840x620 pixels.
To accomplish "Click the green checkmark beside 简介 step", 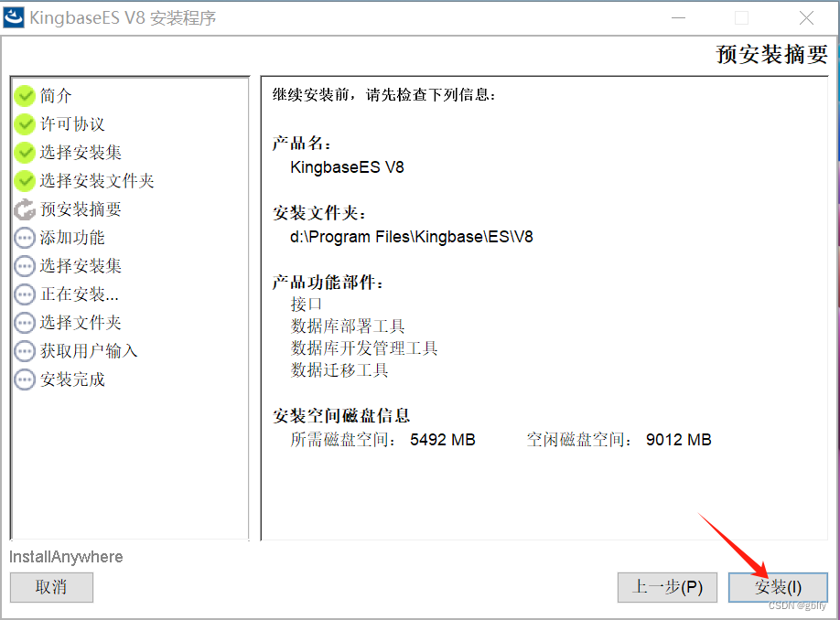I will [25, 96].
